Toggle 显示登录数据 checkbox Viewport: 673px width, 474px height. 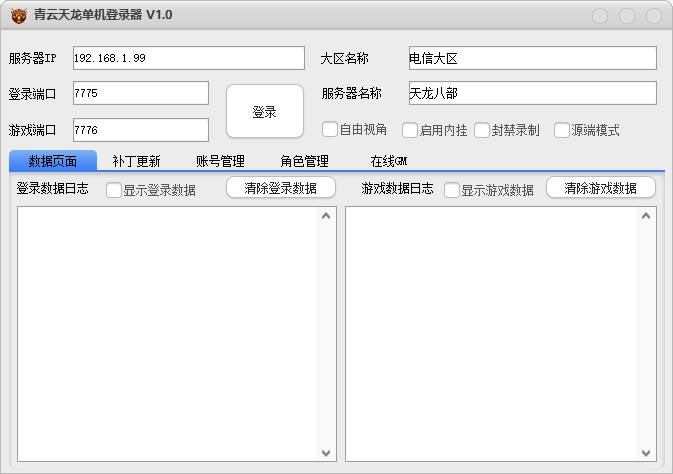coord(114,190)
